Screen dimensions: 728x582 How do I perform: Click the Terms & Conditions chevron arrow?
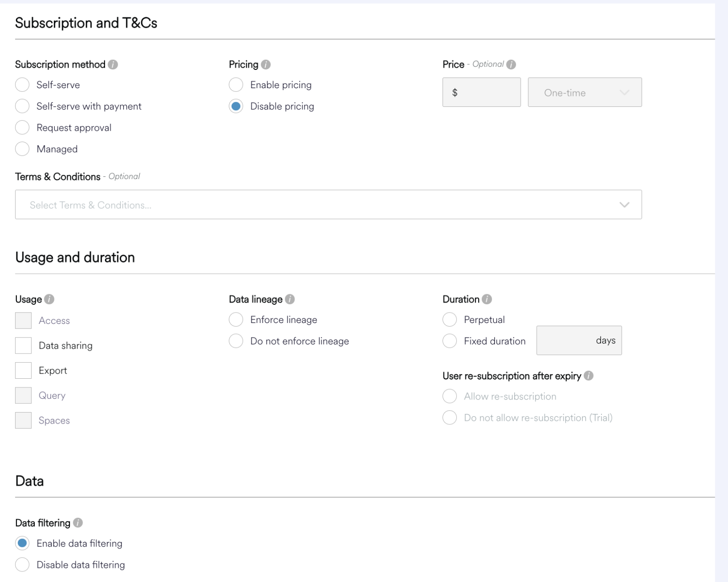pyautogui.click(x=624, y=205)
